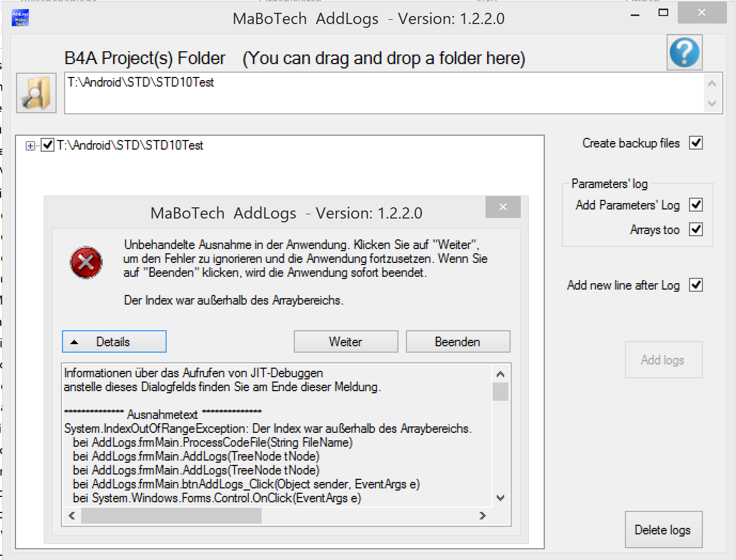The width and height of the screenshot is (736, 560).
Task: Click Weiter to ignore the error
Action: [x=346, y=341]
